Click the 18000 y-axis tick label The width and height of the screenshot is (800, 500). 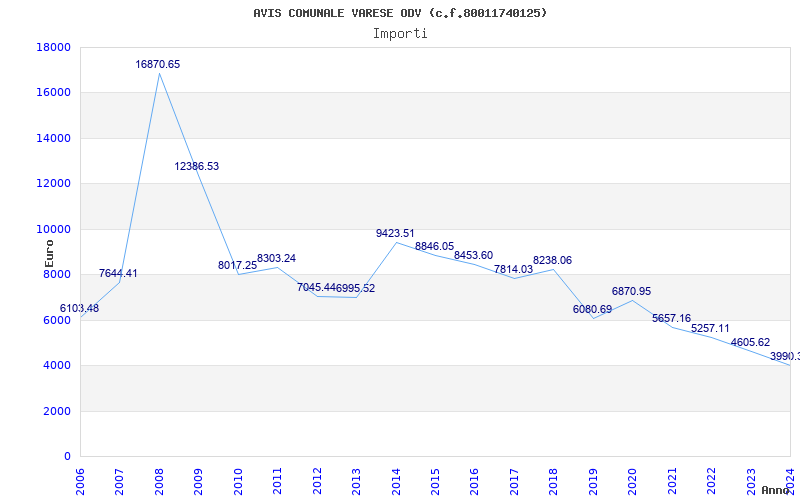[54, 47]
